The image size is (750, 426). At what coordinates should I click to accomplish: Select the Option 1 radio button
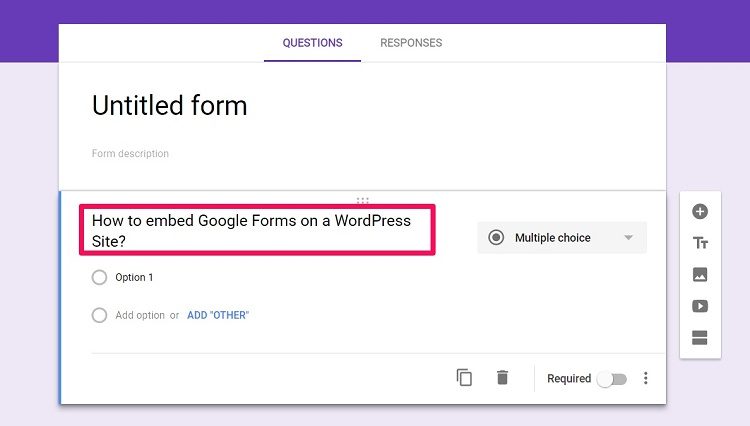click(99, 277)
